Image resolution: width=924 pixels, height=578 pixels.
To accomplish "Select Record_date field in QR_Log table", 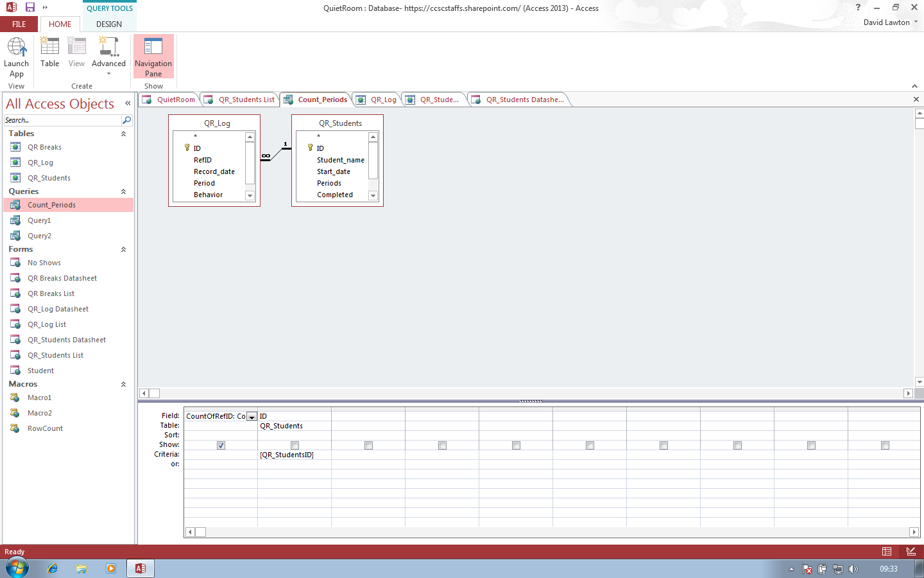I will (x=214, y=171).
